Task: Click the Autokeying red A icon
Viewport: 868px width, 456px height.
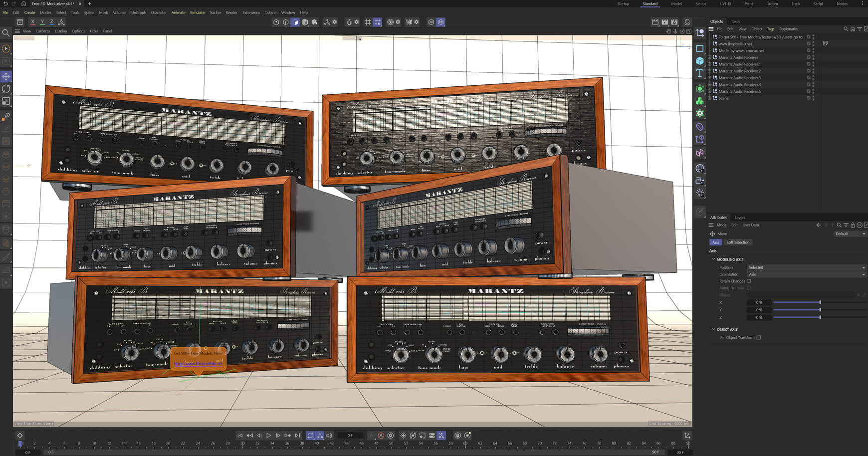Action: point(381,436)
